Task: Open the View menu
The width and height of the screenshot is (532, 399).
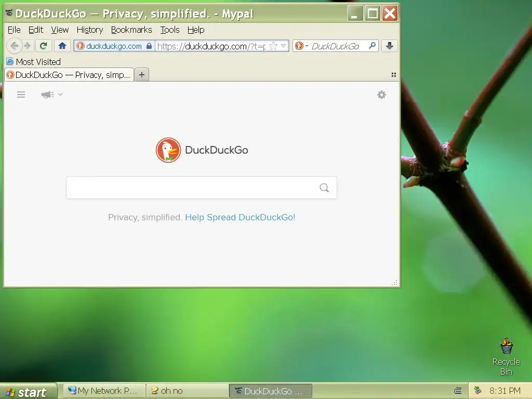Action: (60, 30)
